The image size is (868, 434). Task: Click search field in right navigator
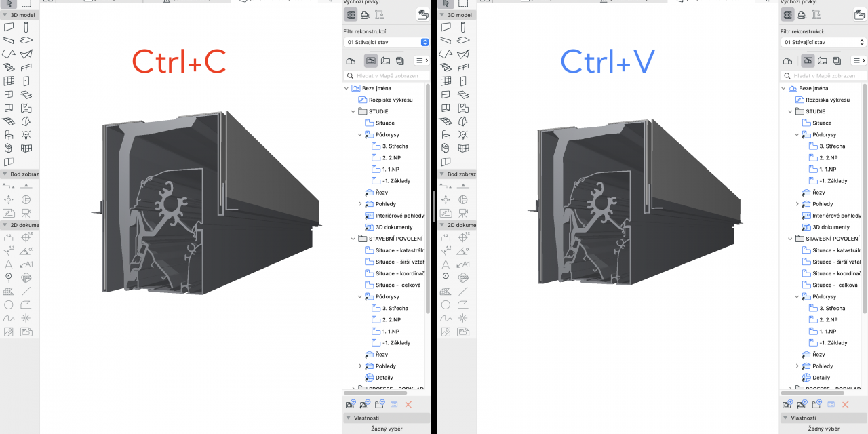(x=823, y=76)
